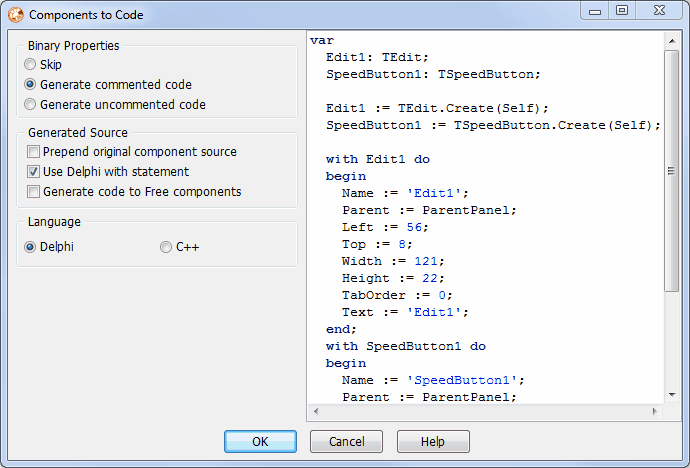Click the vertical scrollbar up arrow

click(x=672, y=40)
